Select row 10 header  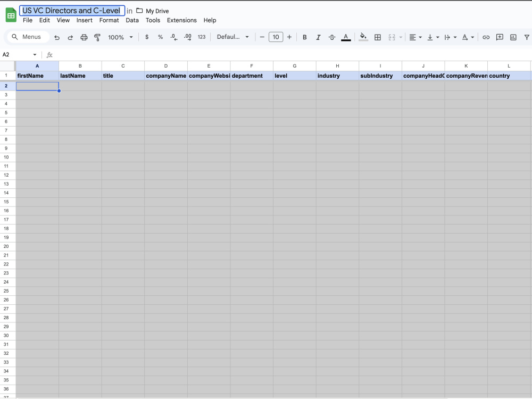tap(6, 157)
